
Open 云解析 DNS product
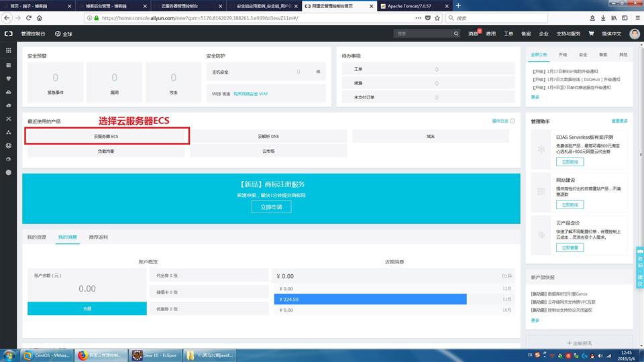point(268,136)
